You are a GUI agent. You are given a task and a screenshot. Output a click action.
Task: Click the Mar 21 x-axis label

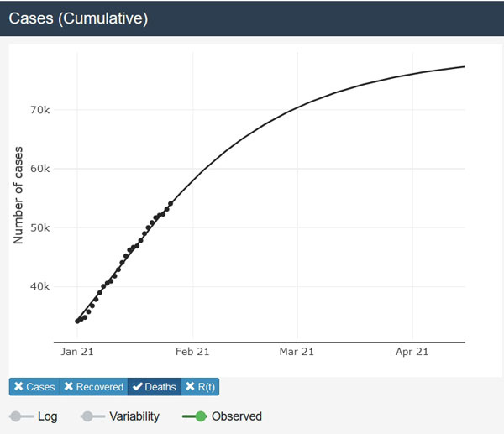[x=296, y=353]
